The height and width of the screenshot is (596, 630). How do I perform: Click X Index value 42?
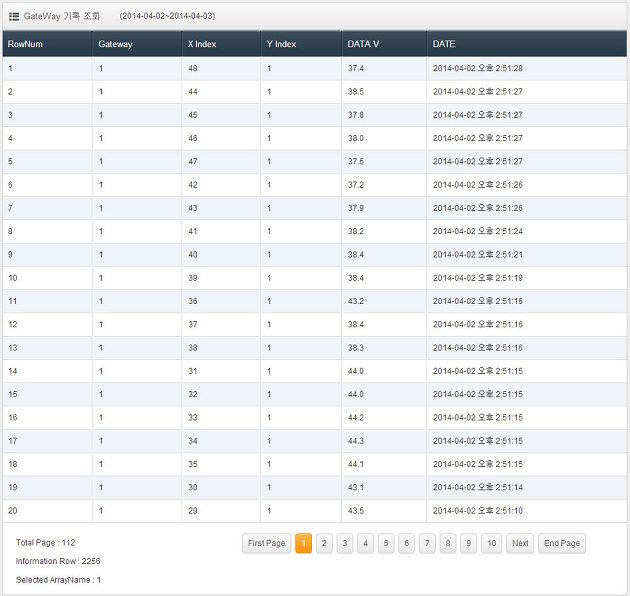tap(193, 185)
